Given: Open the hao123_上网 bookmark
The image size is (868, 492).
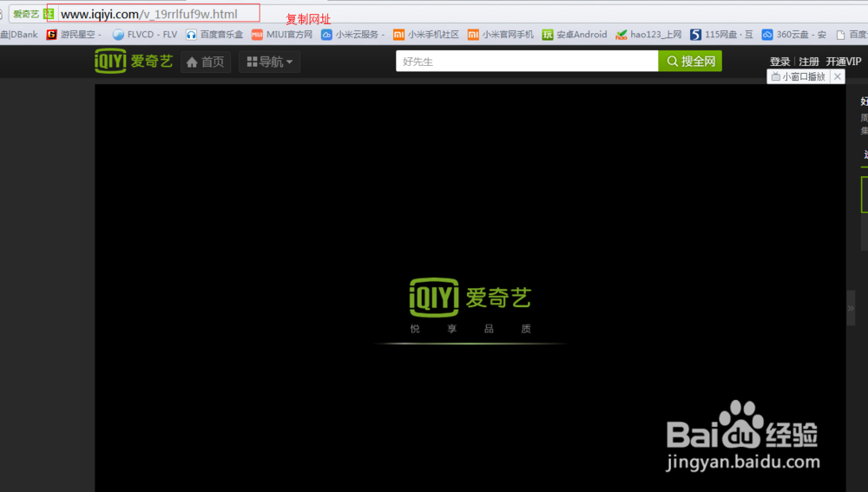Looking at the screenshot, I should 648,35.
